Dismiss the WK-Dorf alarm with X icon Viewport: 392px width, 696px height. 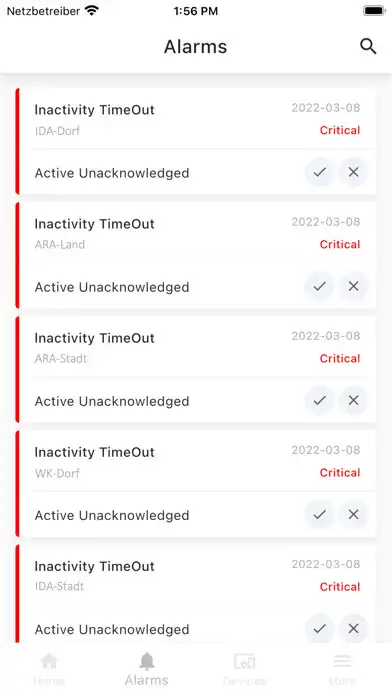(x=353, y=514)
